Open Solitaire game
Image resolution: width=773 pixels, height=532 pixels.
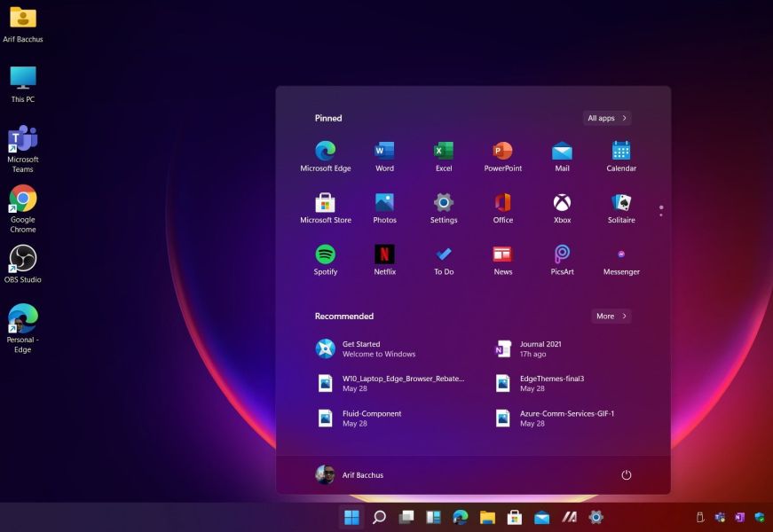(x=621, y=207)
